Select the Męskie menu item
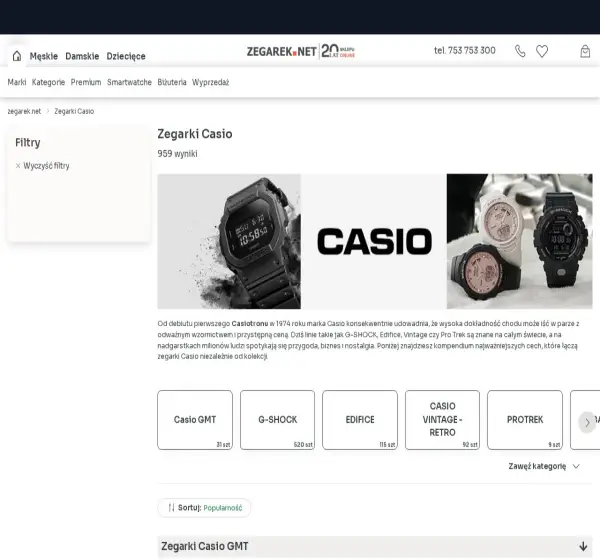 [x=44, y=56]
